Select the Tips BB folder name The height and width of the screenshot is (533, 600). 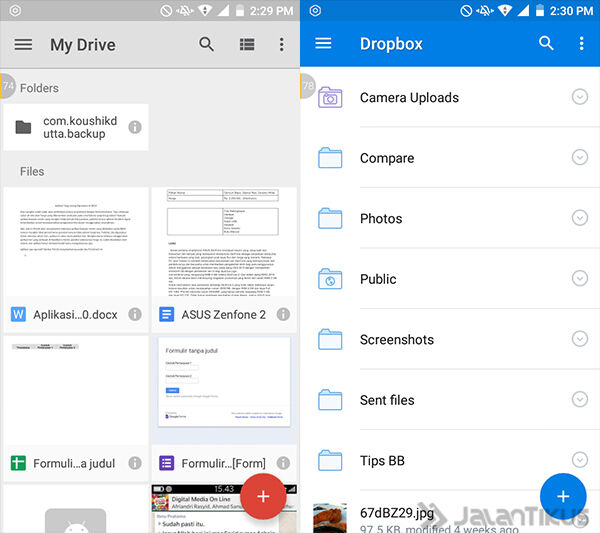coord(382,461)
